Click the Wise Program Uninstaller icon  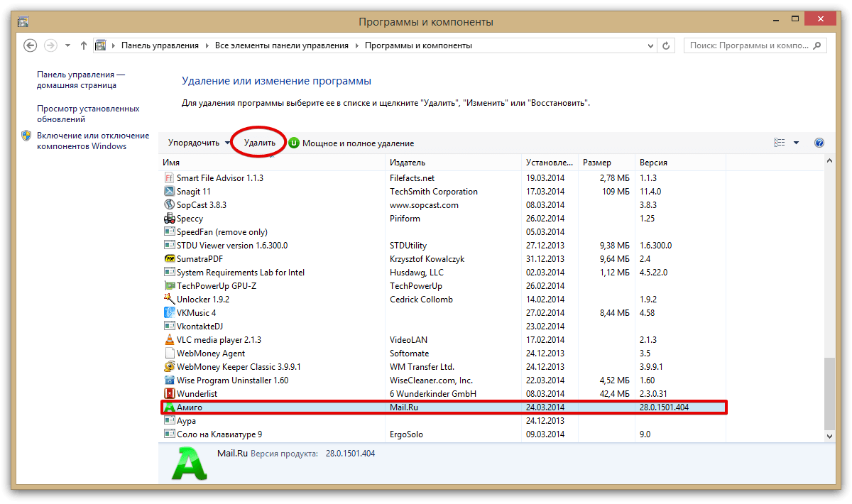[x=169, y=380]
